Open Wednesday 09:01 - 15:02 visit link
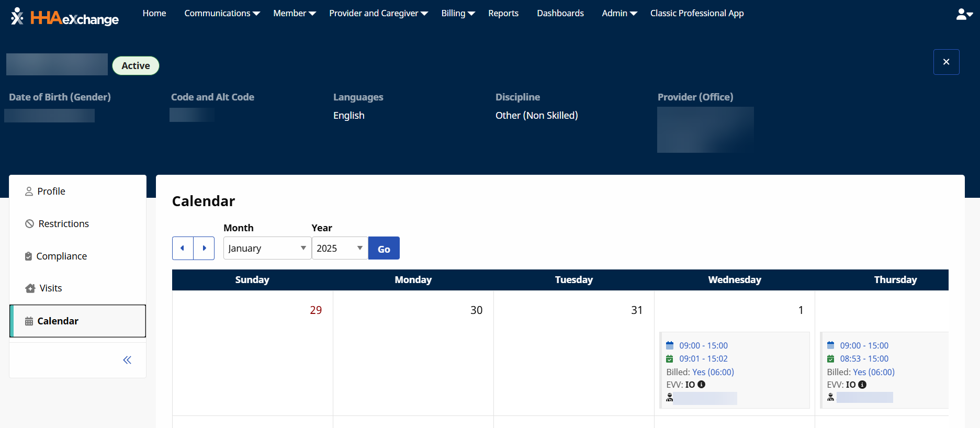980x428 pixels. point(704,358)
